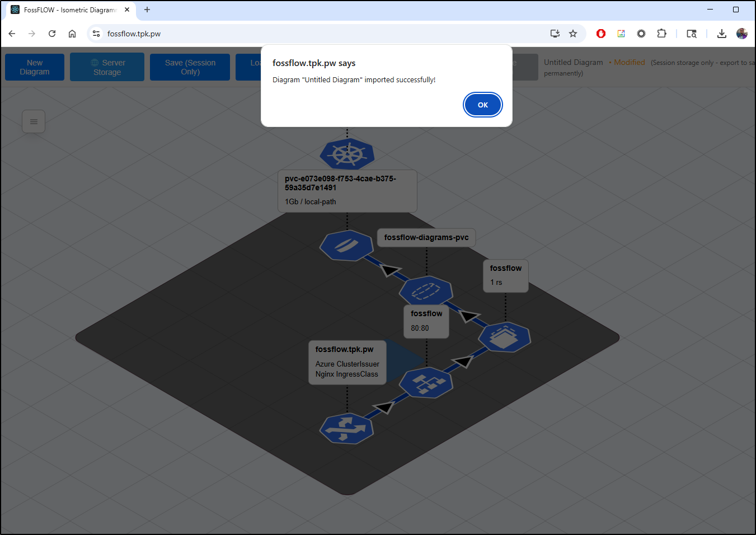Viewport: 756px width, 535px height.
Task: Click the pvc-e073e098 volume label
Action: pos(347,191)
